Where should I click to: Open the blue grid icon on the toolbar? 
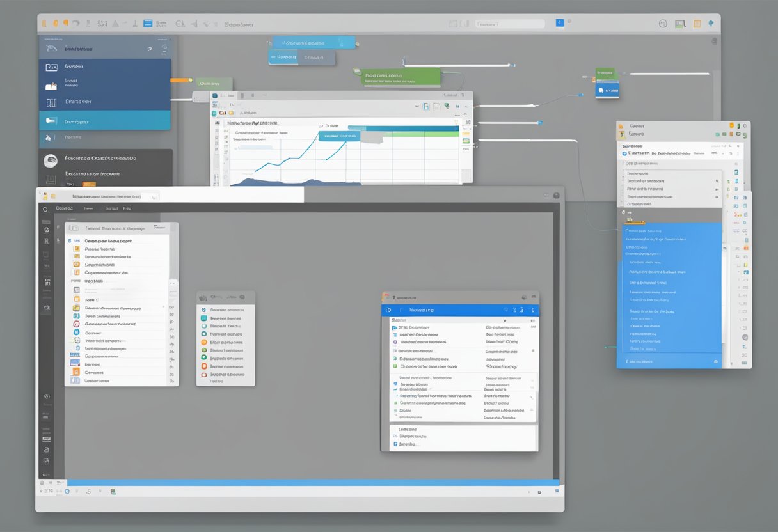coord(148,23)
